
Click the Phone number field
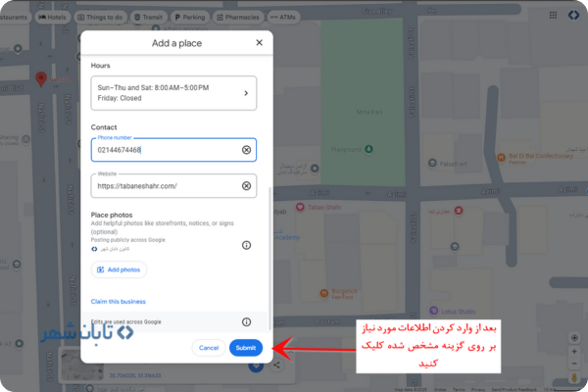(173, 150)
